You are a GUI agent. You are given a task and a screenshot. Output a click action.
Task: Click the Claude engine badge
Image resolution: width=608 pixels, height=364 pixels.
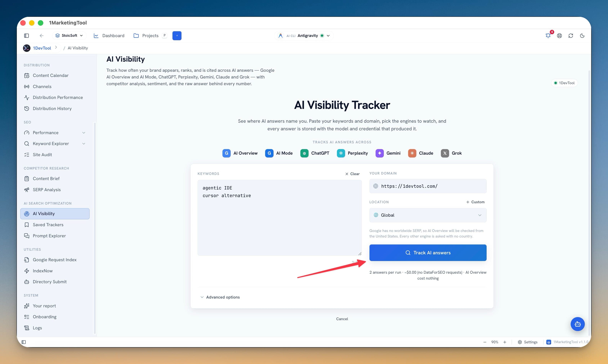click(x=421, y=153)
